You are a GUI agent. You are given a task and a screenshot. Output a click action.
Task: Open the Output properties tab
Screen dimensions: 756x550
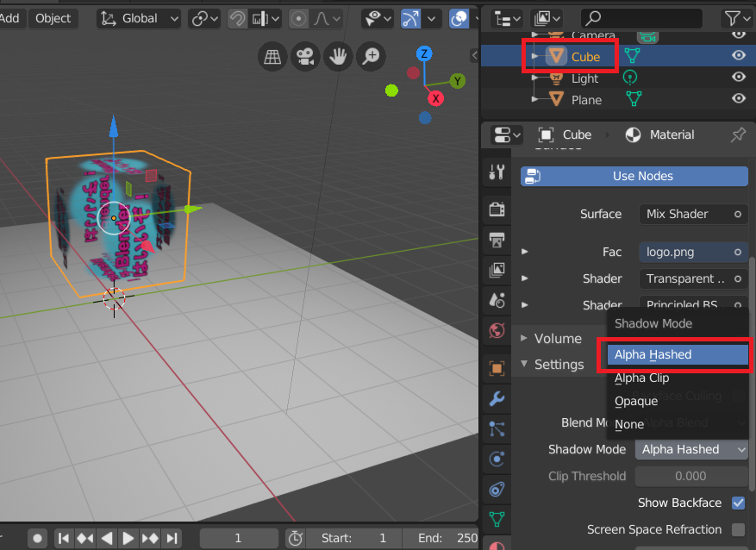pyautogui.click(x=497, y=240)
